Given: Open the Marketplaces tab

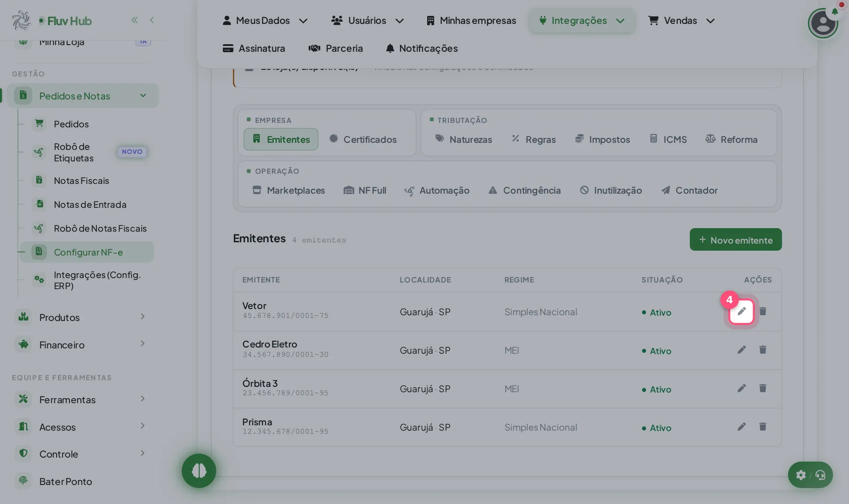Looking at the screenshot, I should [288, 190].
